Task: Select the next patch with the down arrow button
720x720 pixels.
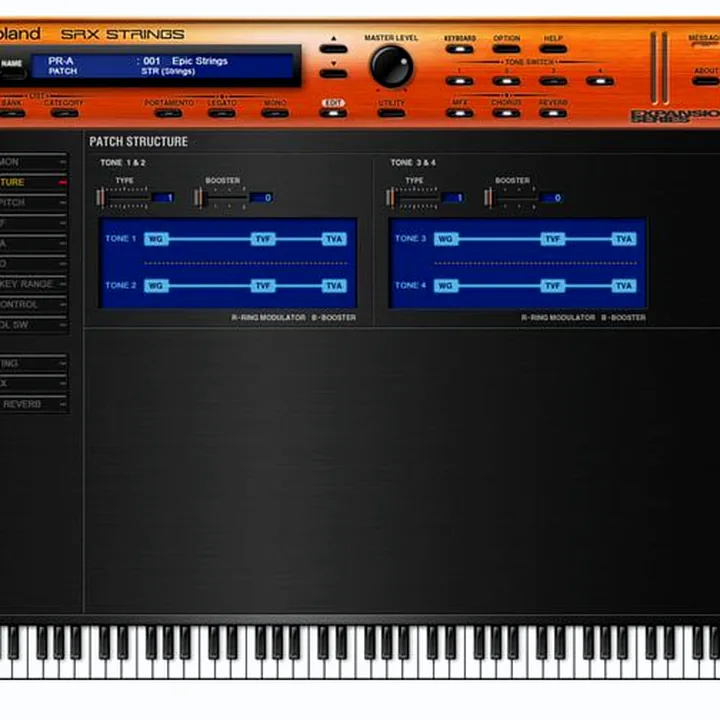Action: tap(333, 73)
